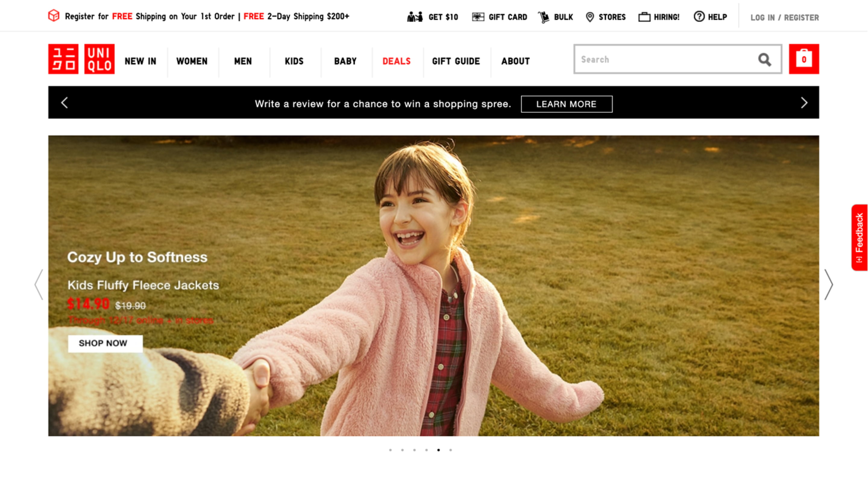Click the STORES location pin icon

pyautogui.click(x=590, y=17)
